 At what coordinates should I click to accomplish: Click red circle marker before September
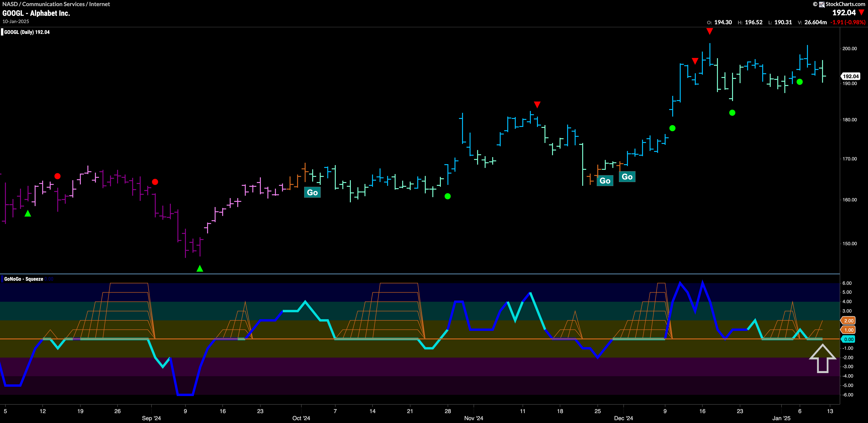(x=155, y=182)
